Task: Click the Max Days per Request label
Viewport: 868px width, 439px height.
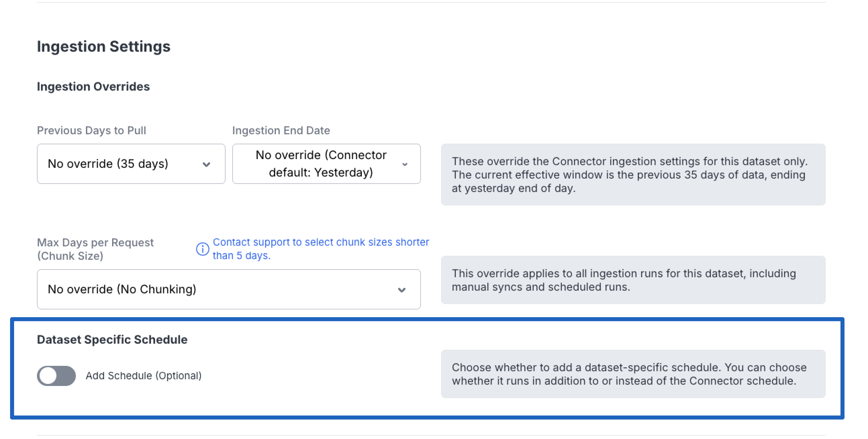Action: [x=95, y=249]
